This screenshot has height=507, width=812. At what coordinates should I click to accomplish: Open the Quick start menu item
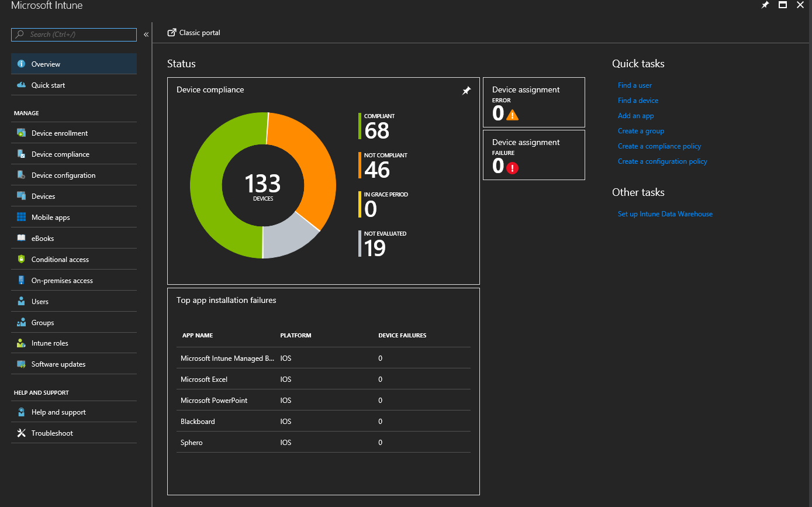tap(74, 85)
